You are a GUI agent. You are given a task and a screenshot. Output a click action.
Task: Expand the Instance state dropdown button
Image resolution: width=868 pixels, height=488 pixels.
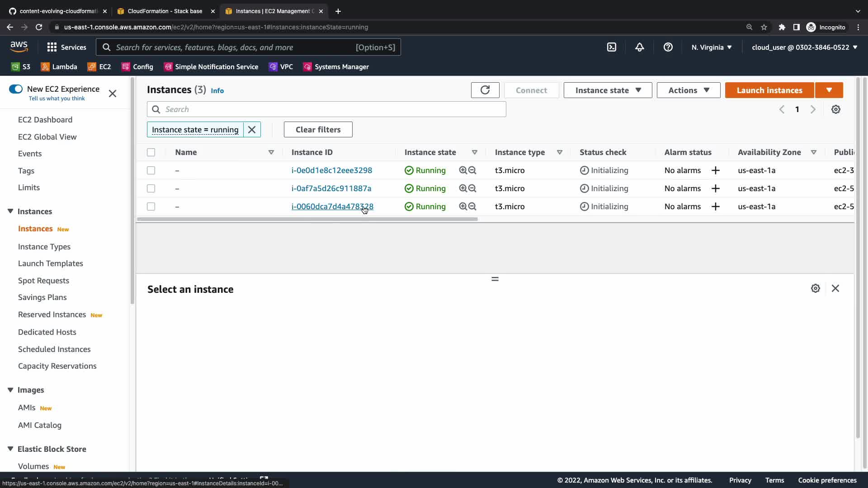608,90
